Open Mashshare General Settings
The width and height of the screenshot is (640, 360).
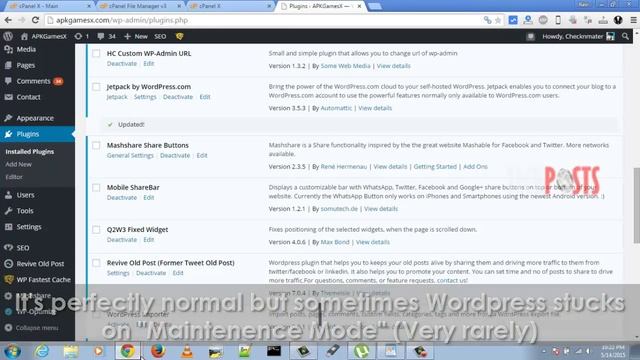[130, 156]
